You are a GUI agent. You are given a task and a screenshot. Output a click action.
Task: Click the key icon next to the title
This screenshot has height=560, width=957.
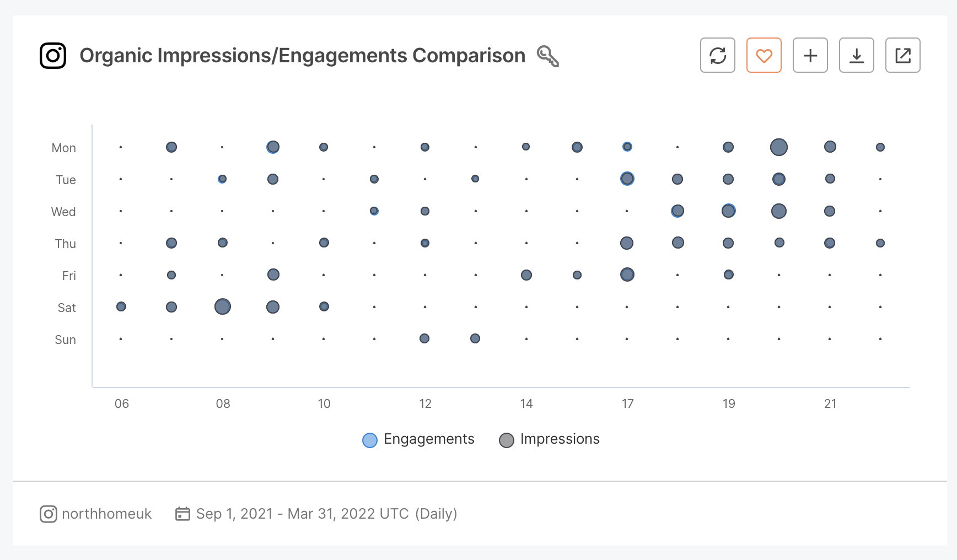tap(549, 56)
